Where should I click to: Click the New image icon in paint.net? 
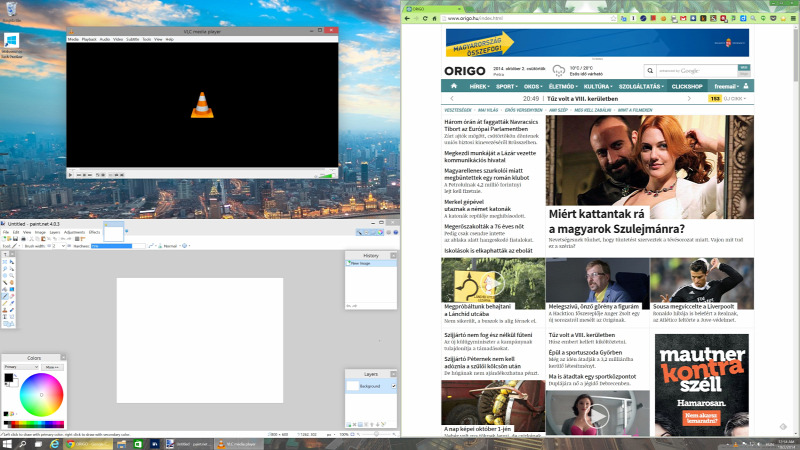[4, 239]
